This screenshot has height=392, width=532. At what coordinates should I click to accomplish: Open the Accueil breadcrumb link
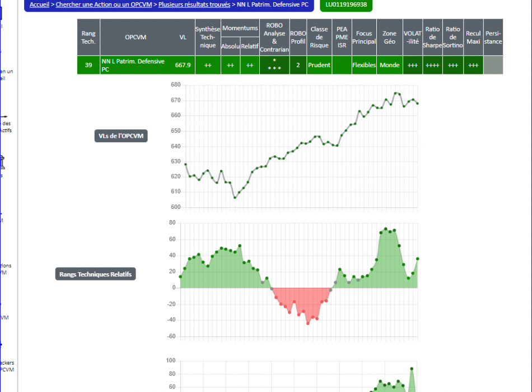tap(39, 4)
